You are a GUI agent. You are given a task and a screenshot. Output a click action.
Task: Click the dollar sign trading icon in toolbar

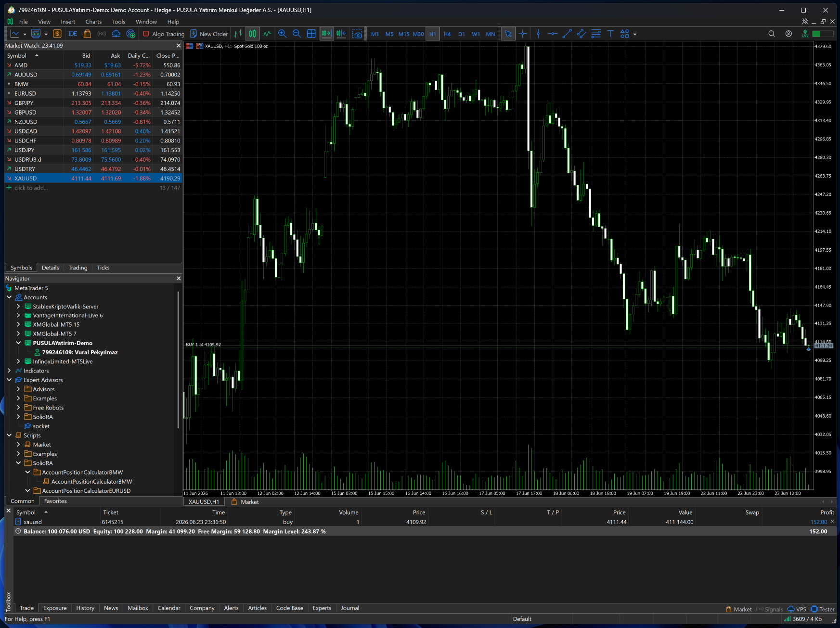57,34
